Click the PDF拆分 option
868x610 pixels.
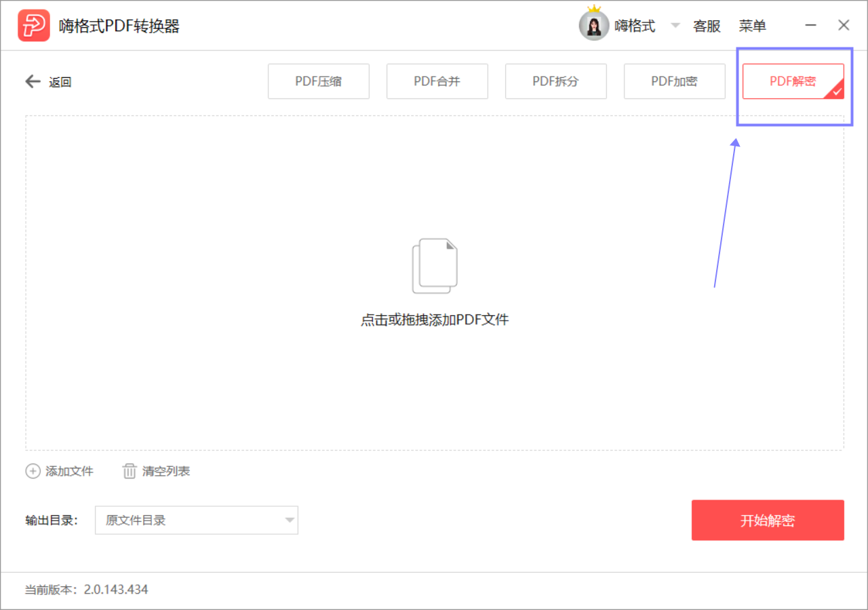555,81
